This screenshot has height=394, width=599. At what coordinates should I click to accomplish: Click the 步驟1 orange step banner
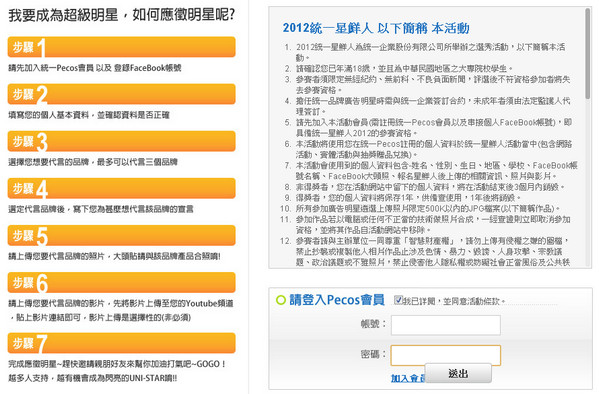[x=121, y=47]
